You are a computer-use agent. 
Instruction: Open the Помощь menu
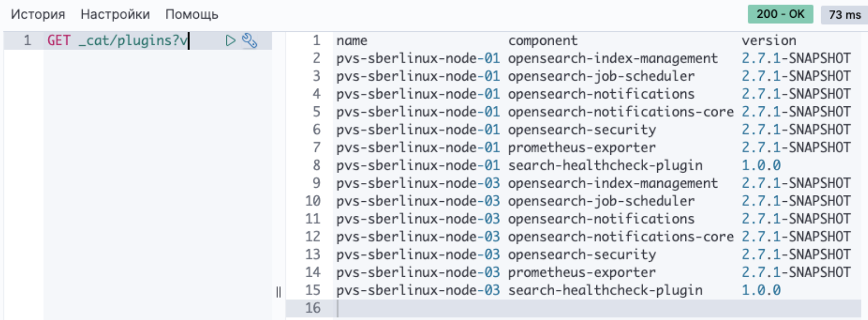[x=192, y=15]
